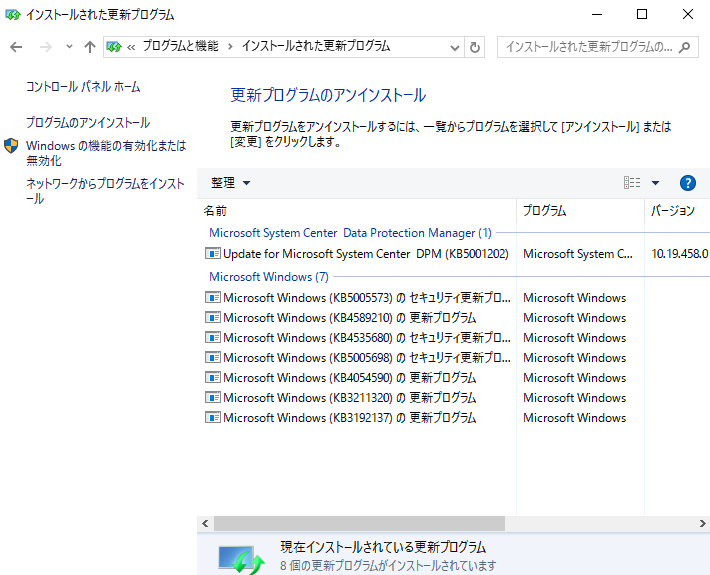
Task: Click the address bar control panel icon
Action: [114, 46]
